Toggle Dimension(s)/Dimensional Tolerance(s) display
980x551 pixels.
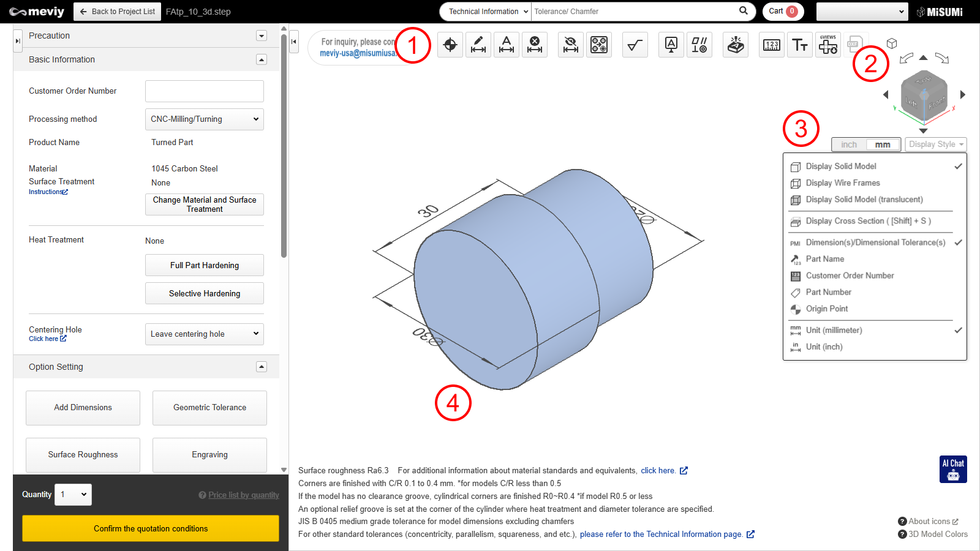[x=875, y=242]
